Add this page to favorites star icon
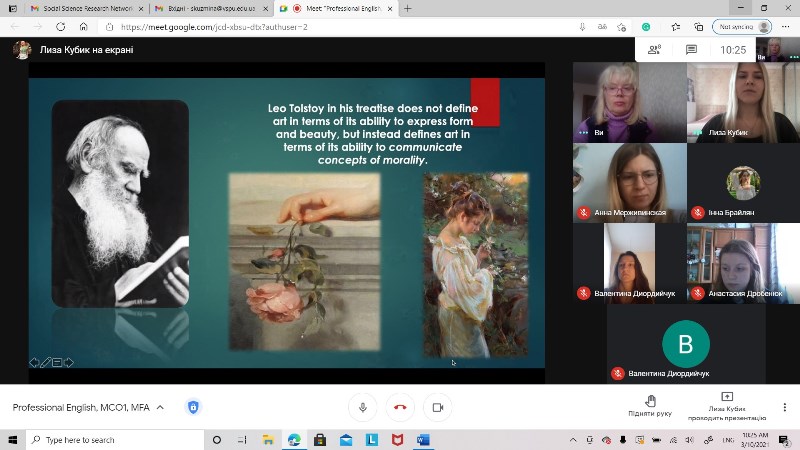The height and width of the screenshot is (450, 800). [621, 27]
